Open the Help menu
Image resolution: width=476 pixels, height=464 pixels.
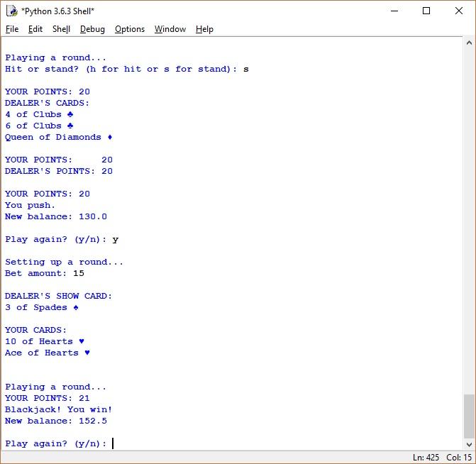click(204, 29)
